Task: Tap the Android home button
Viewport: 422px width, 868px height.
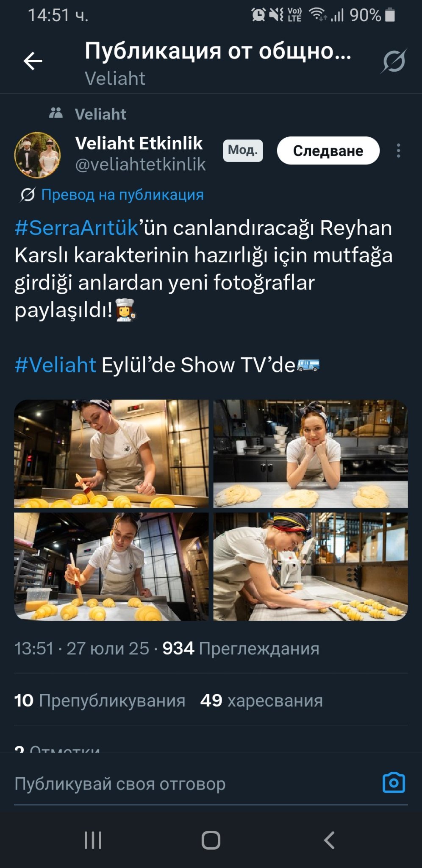Action: click(x=211, y=840)
